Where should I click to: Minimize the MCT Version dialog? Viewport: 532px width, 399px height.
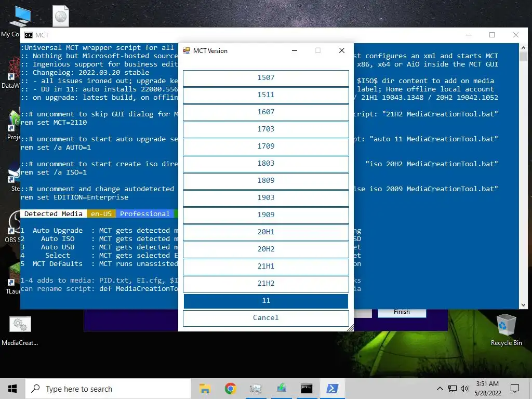coord(295,50)
